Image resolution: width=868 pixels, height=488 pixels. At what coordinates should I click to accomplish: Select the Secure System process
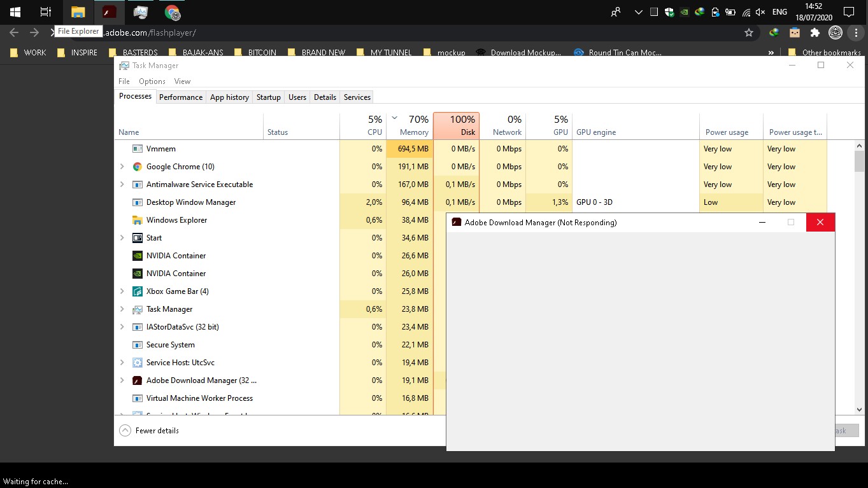tap(280, 345)
